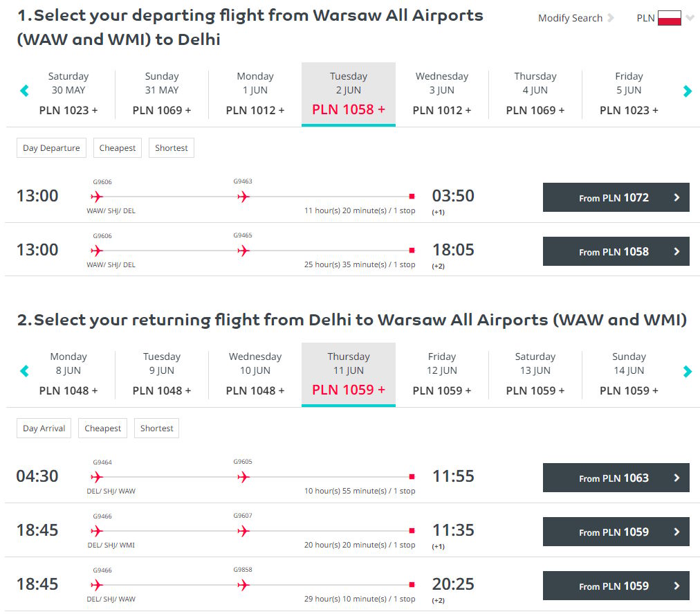700x614 pixels.
Task: Click previous week arrow for returning dates
Action: coord(24,371)
